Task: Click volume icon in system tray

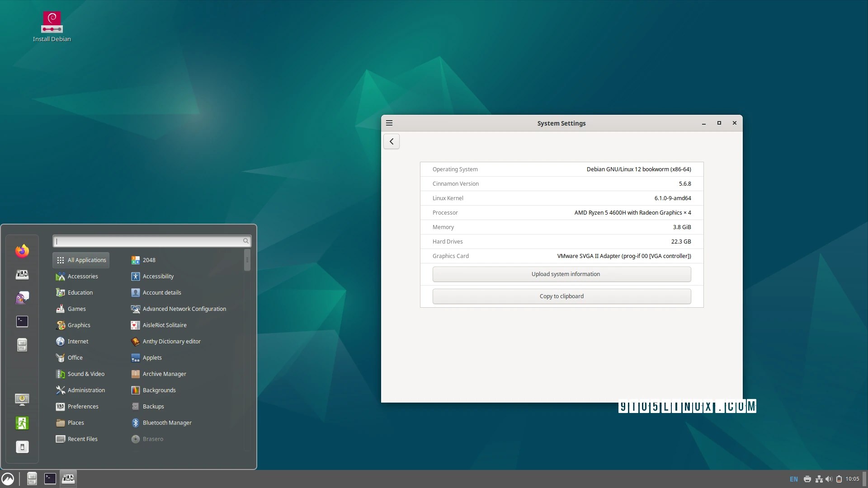Action: pyautogui.click(x=829, y=479)
